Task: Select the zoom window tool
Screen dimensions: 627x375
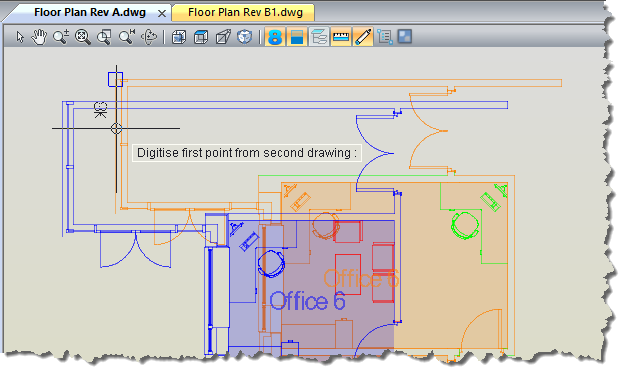Action: pyautogui.click(x=104, y=37)
